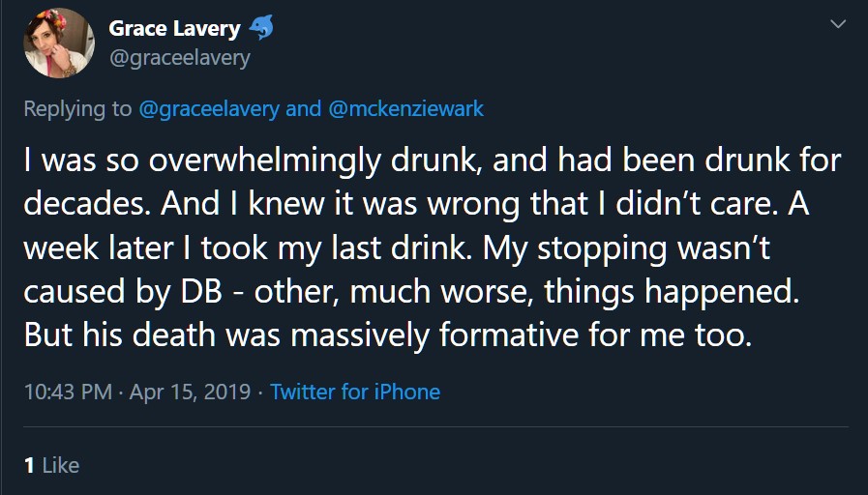868x495 pixels.
Task: Click the "Twitter for iPhone" source link
Action: pos(355,392)
